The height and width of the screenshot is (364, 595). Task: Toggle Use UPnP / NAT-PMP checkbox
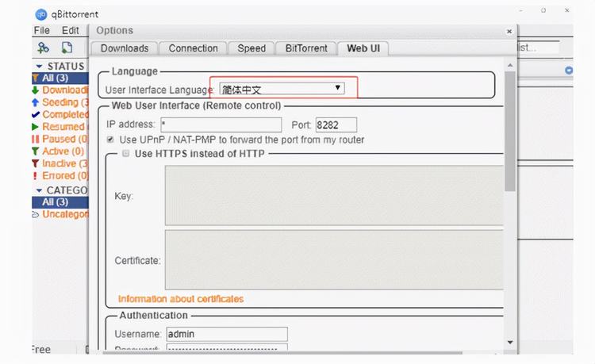(x=110, y=140)
